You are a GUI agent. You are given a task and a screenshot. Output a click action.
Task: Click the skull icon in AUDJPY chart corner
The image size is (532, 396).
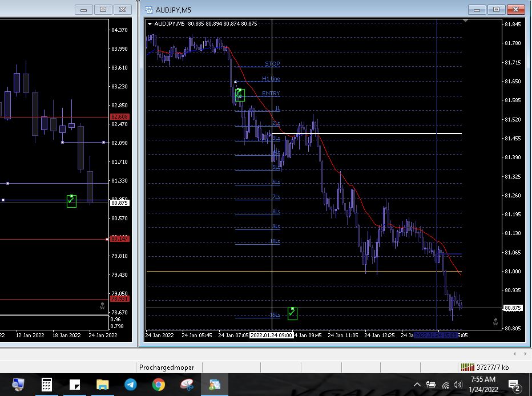pos(495,322)
